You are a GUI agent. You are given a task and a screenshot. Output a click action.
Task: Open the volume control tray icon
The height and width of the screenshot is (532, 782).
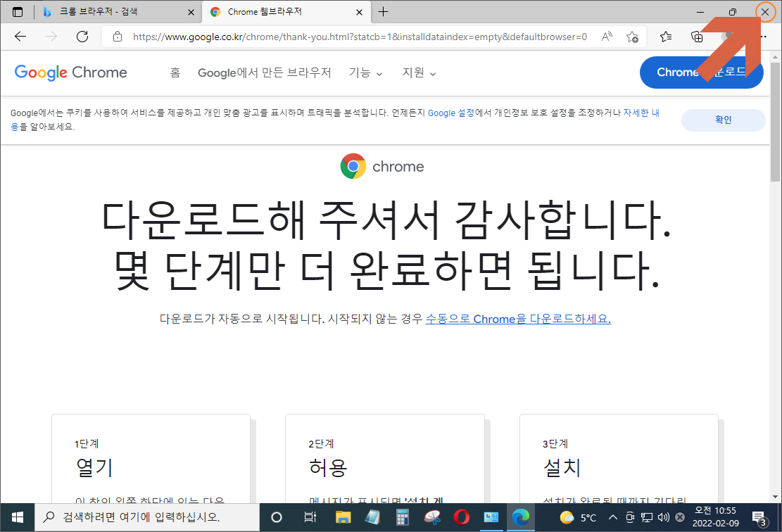pos(663,517)
